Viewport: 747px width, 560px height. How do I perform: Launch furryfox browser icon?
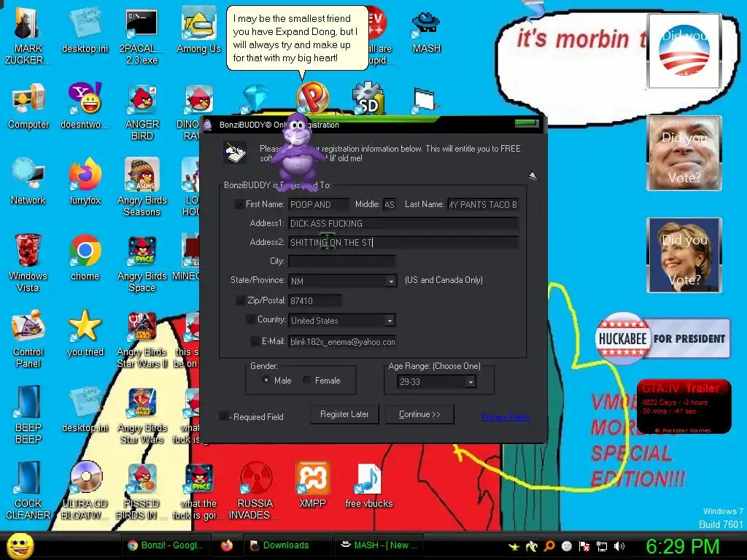85,182
